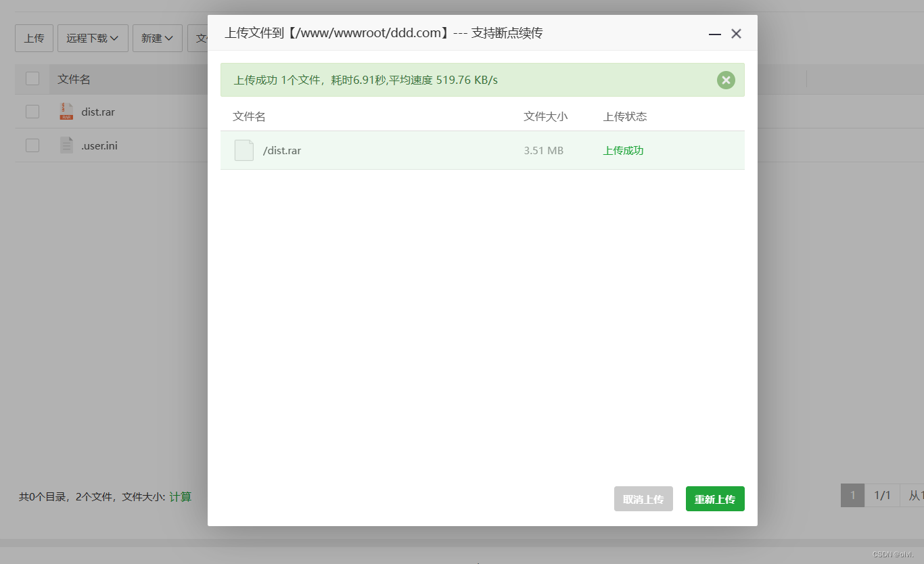Click the .user.ini file name
Screen dimensions: 924x564
click(x=99, y=145)
